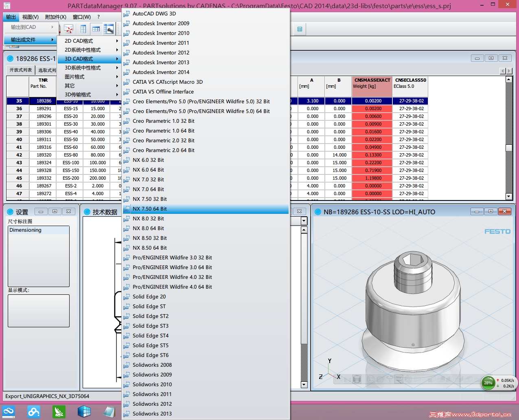519x420 pixels.
Task: Select Solidworks 2013 export format
Action: (x=206, y=413)
